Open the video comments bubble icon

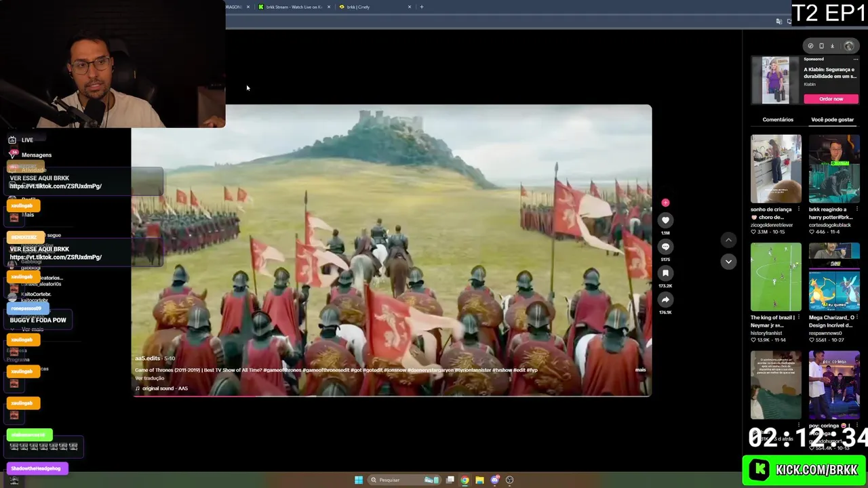pyautogui.click(x=665, y=247)
